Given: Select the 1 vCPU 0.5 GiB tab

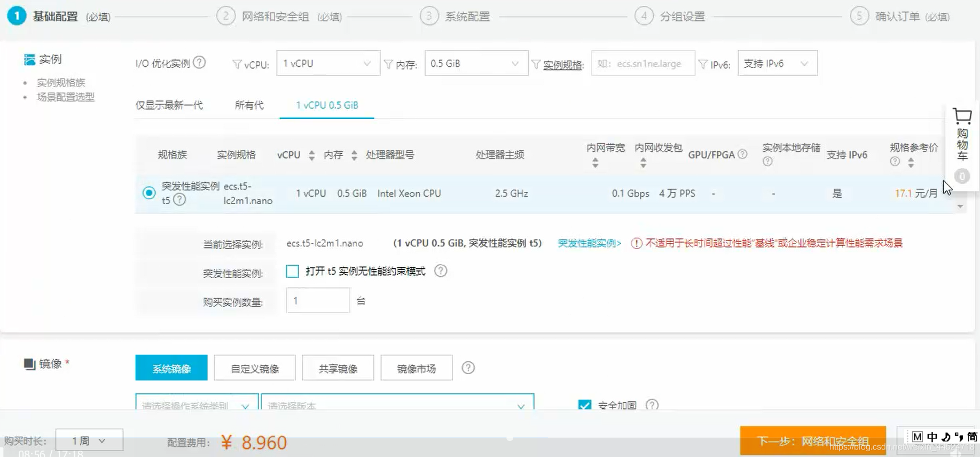Looking at the screenshot, I should [x=327, y=105].
